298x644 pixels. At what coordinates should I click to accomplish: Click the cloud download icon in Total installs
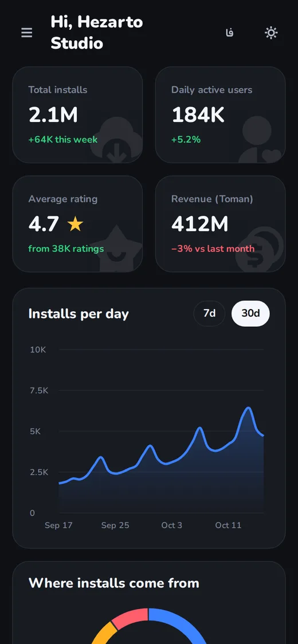117,140
